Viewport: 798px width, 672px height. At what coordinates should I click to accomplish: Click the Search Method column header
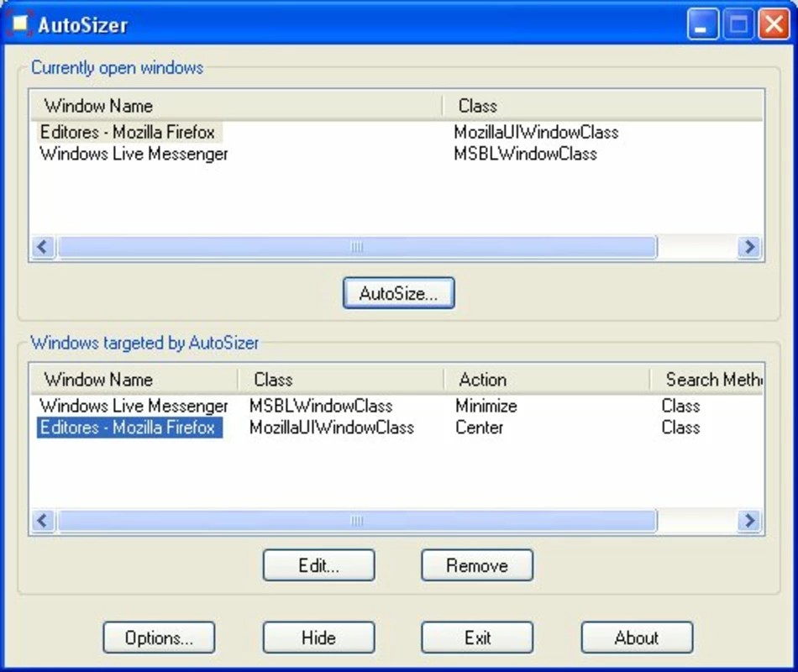pos(707,380)
